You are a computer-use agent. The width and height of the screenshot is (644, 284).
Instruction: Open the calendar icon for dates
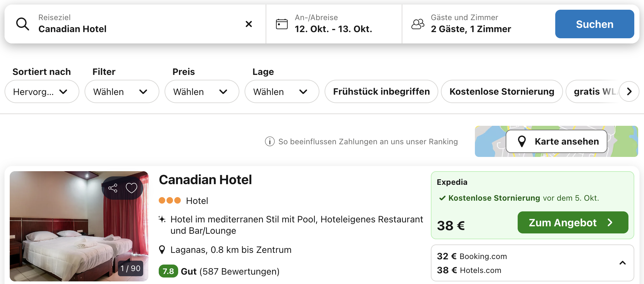pyautogui.click(x=282, y=24)
